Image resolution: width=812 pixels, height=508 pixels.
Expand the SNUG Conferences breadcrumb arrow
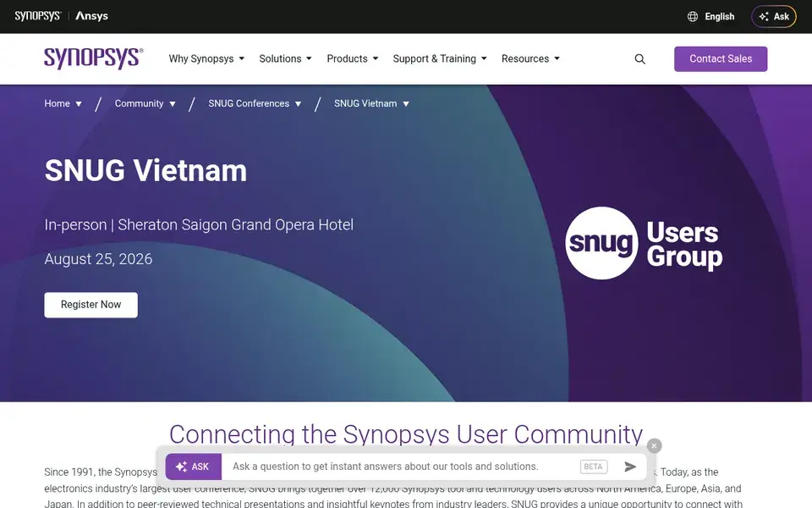pos(299,104)
